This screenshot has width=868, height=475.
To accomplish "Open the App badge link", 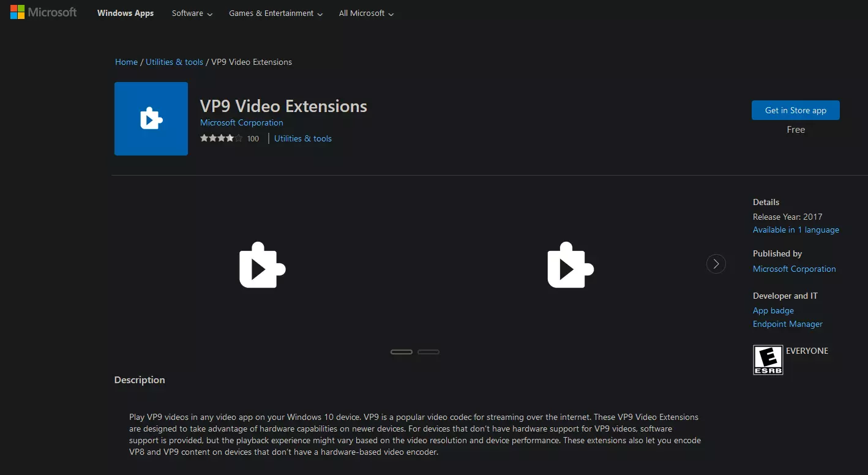I will (773, 311).
